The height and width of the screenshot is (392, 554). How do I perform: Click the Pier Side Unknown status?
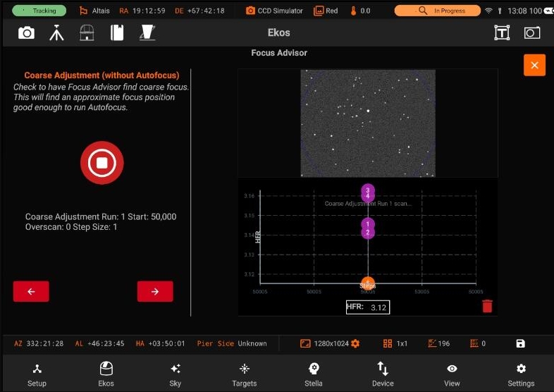232,343
